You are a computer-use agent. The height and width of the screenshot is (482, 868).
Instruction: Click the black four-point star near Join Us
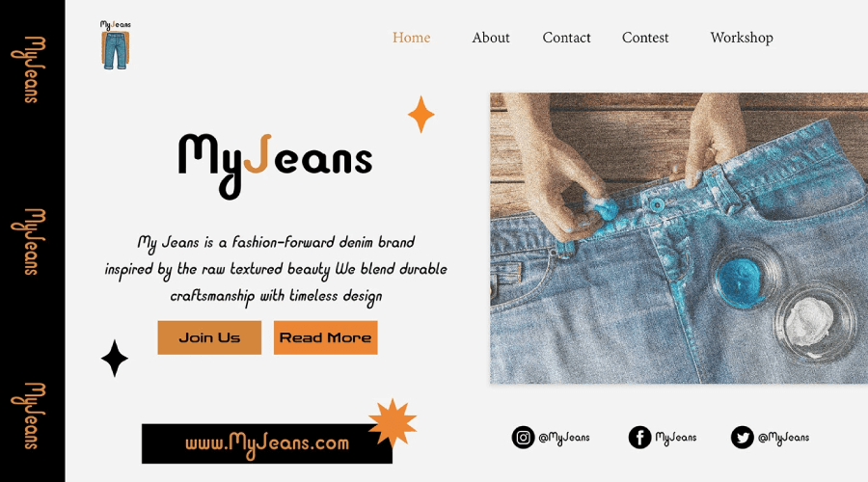(115, 359)
